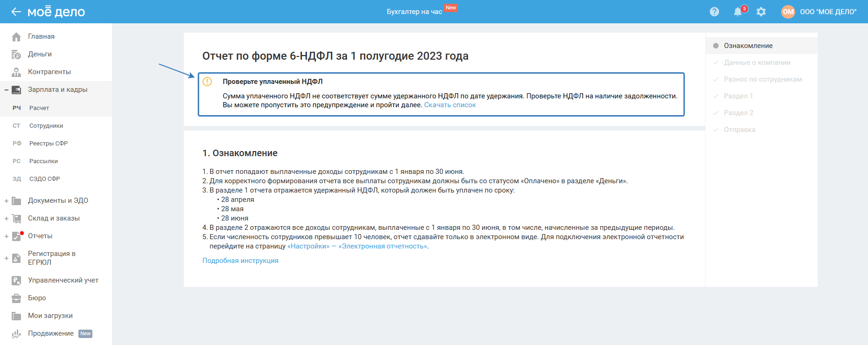Viewport: 868px width, 345px height.
Task: Open the Подробная инструкция link
Action: [240, 261]
